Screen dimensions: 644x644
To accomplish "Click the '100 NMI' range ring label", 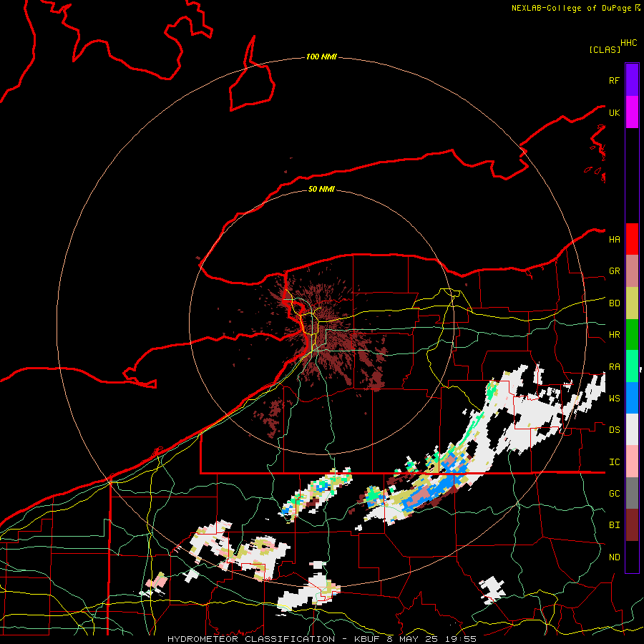I will point(321,57).
